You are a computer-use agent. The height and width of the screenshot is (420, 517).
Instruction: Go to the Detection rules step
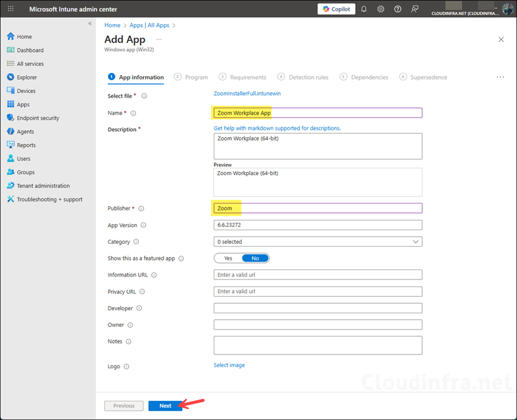308,77
